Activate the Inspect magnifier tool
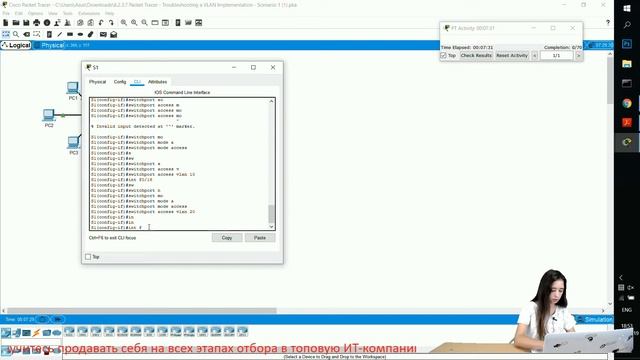640x360 pixels. [x=16, y=34]
